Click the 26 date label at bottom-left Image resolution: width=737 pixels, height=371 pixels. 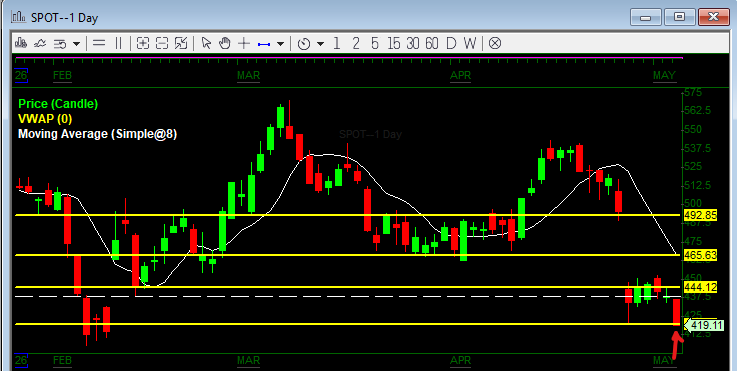coord(21,360)
